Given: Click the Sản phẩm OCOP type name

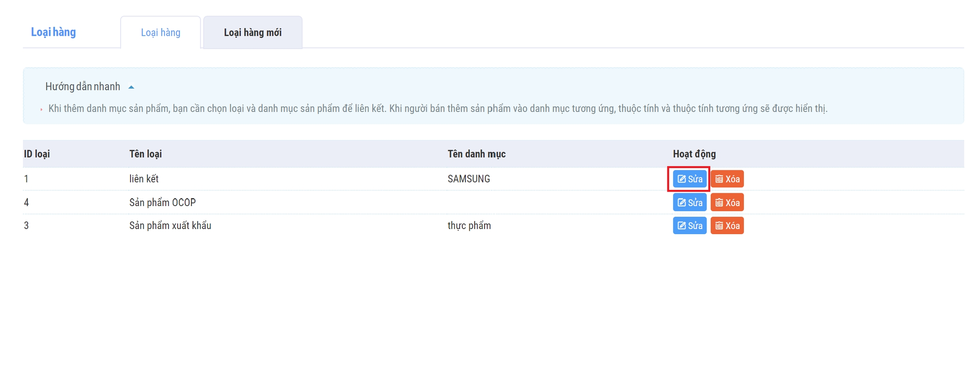Looking at the screenshot, I should pyautogui.click(x=162, y=202).
